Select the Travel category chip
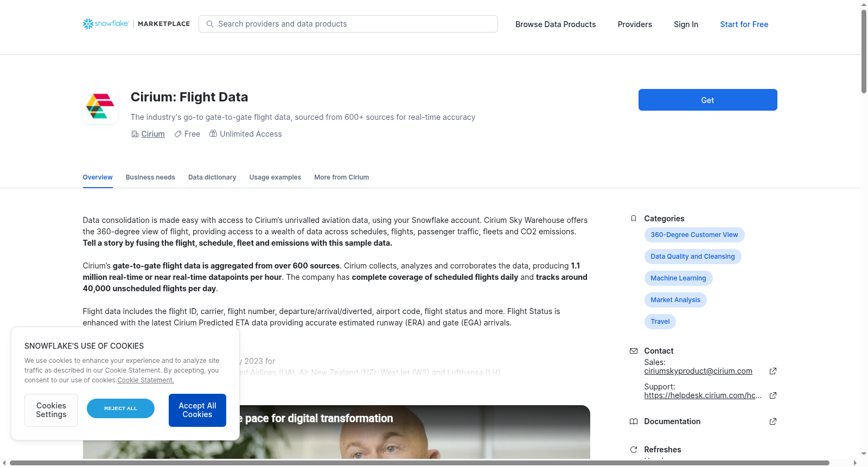 [x=660, y=322]
